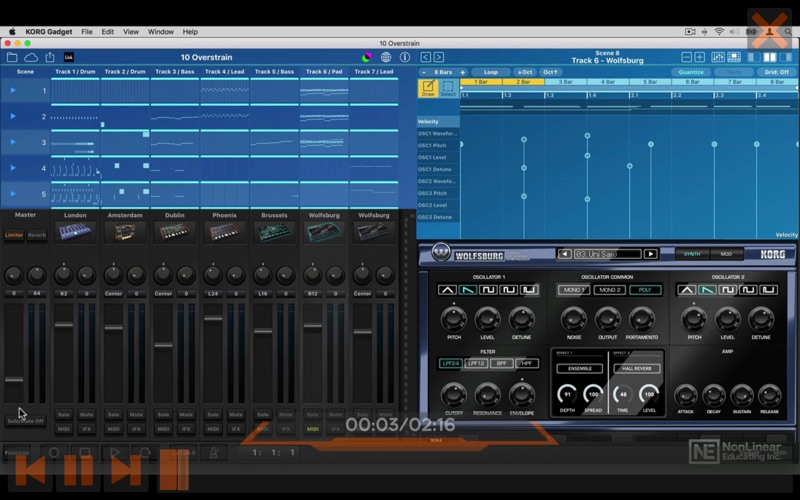The image size is (800, 500).
Task: Open the multicolor circle theme icon
Action: pos(366,57)
